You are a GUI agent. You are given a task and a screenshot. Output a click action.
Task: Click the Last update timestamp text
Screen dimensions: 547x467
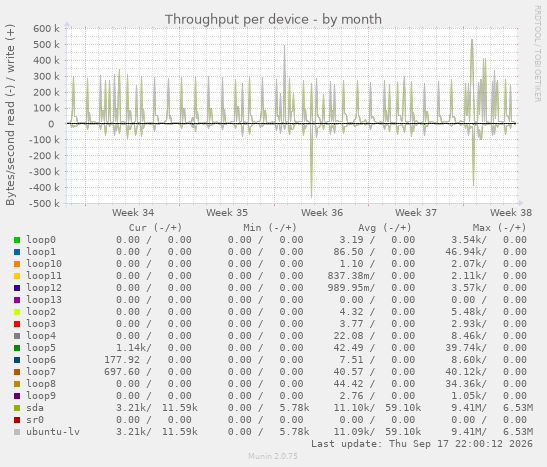tap(422, 444)
